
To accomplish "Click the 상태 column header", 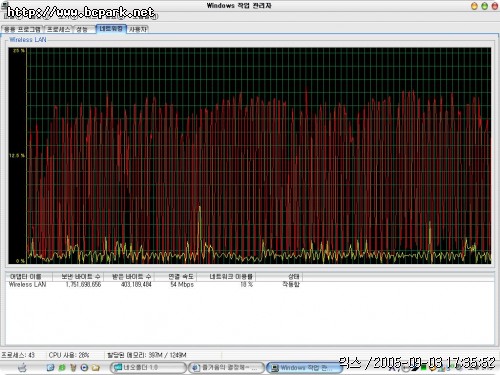I will coord(279,277).
